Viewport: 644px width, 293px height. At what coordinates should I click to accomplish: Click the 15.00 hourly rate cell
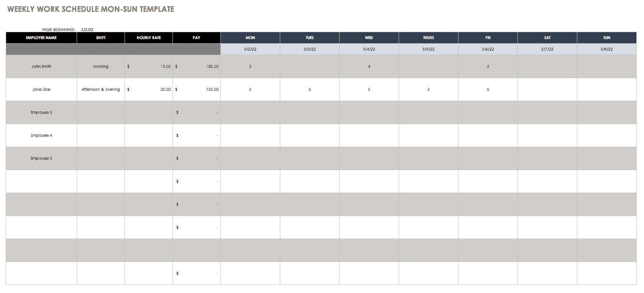149,67
